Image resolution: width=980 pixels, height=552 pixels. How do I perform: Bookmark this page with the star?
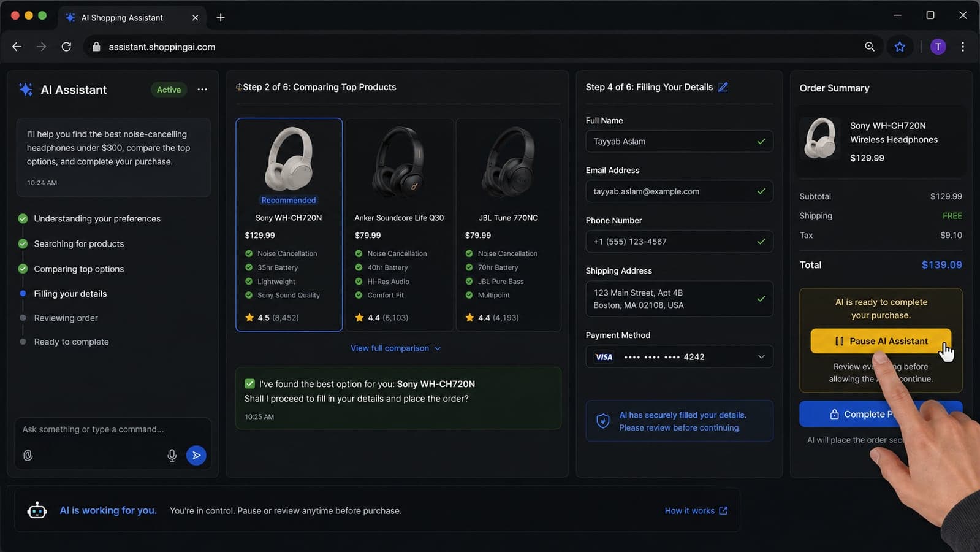[900, 47]
